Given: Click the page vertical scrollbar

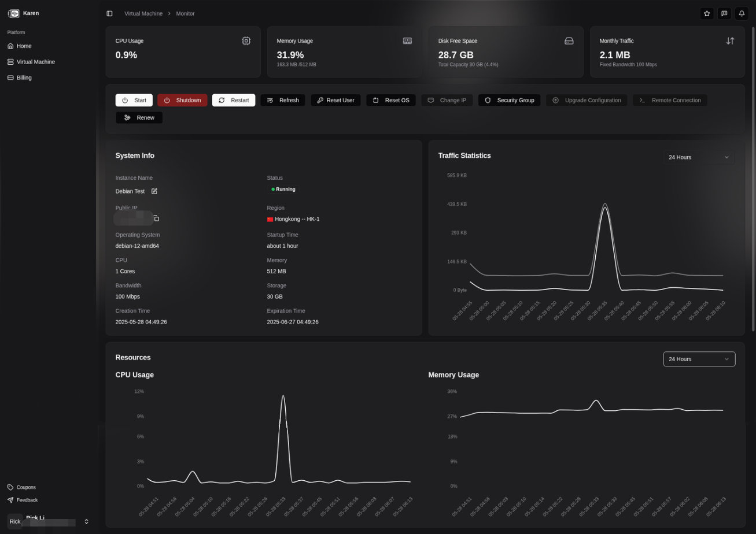Looking at the screenshot, I should [x=753, y=173].
